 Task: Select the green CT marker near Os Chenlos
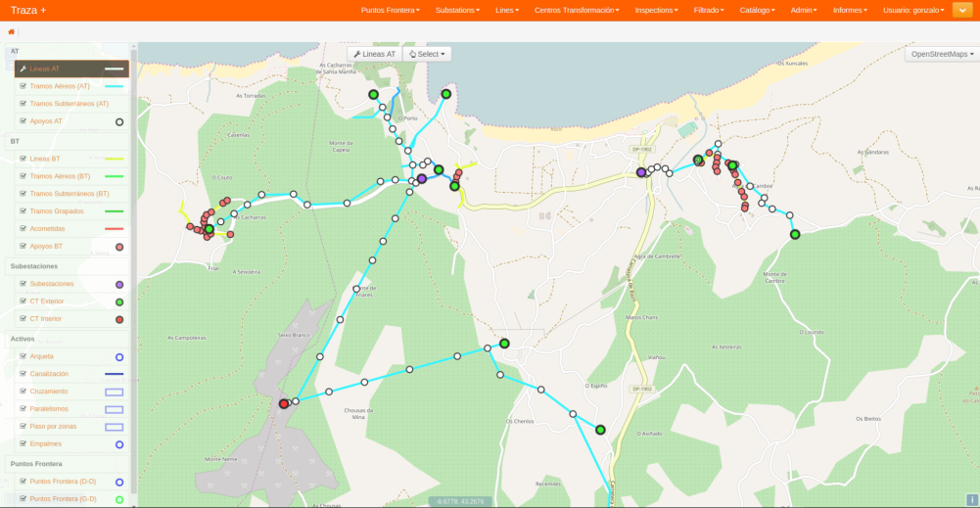[x=600, y=430]
